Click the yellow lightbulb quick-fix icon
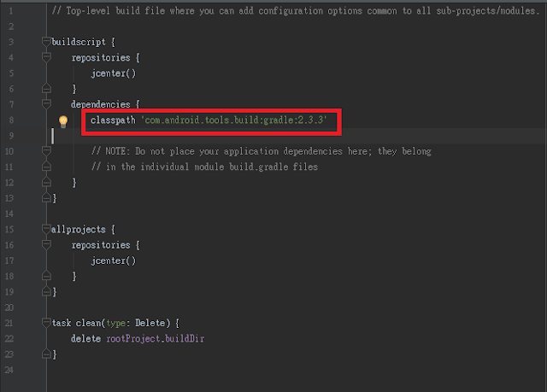The width and height of the screenshot is (547, 392). 63,122
